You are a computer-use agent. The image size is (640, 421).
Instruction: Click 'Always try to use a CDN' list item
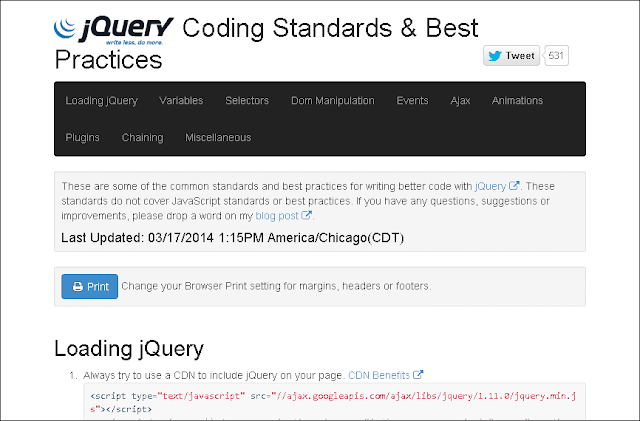click(215, 375)
